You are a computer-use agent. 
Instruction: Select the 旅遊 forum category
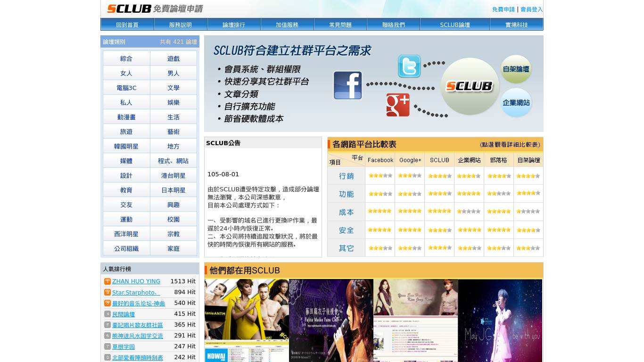click(x=126, y=132)
